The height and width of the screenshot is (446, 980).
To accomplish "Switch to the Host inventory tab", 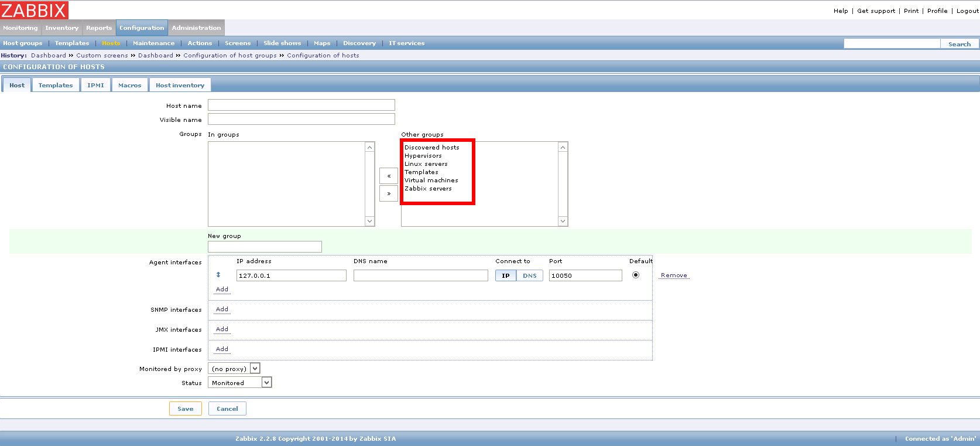I will [x=180, y=85].
